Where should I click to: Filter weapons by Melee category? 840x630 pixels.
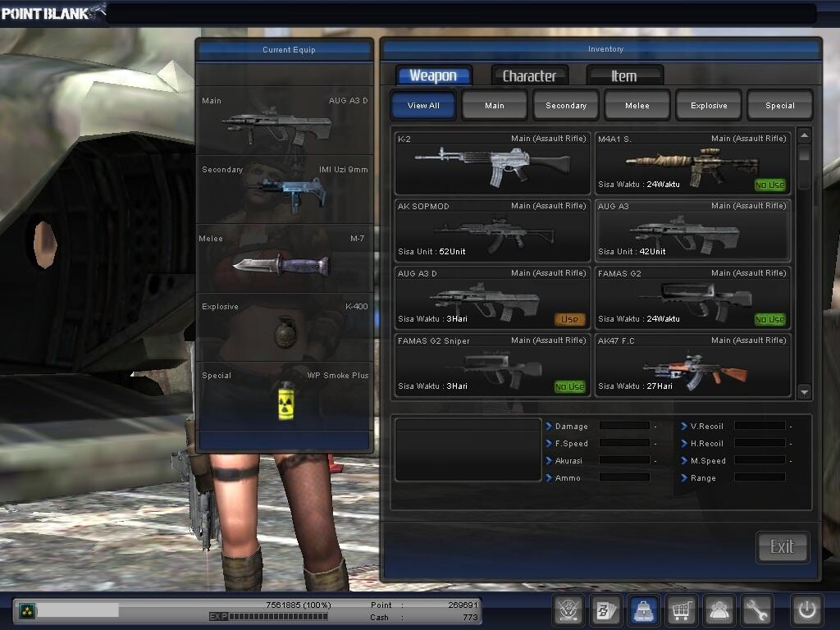[x=637, y=105]
